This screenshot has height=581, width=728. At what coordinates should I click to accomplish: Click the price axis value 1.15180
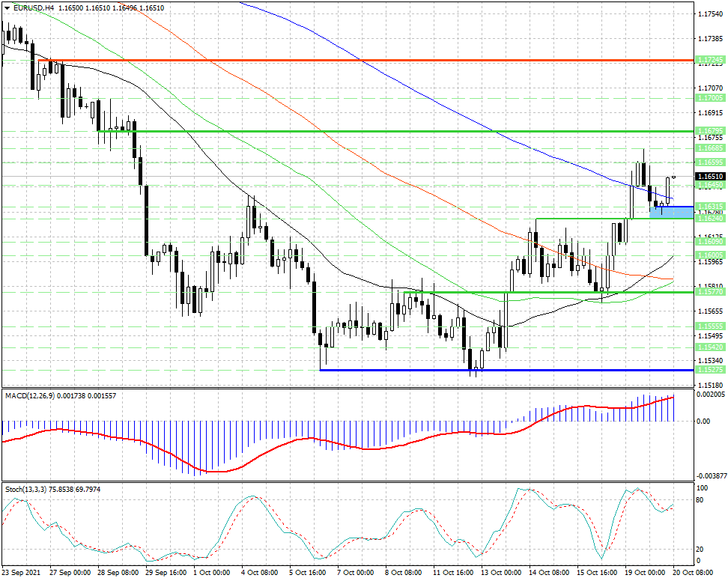[x=711, y=385]
